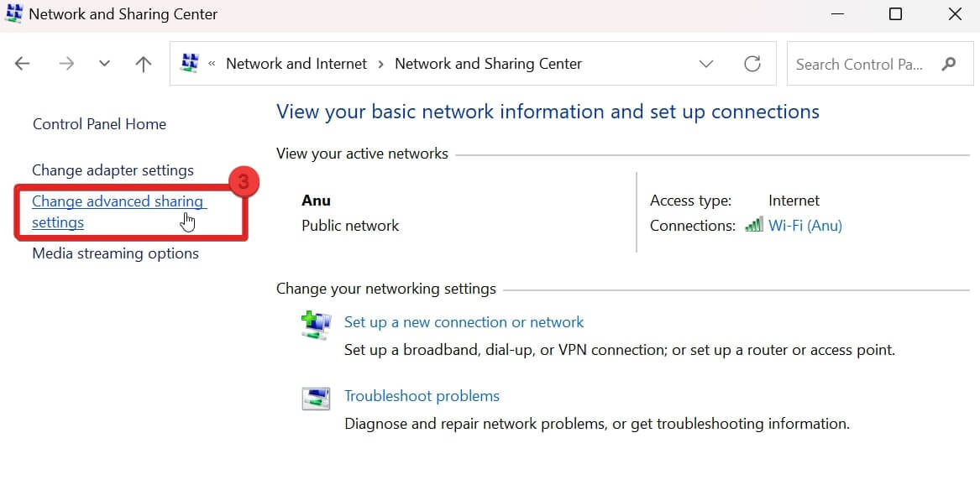The height and width of the screenshot is (485, 980).
Task: Click the Back navigation arrow
Action: pos(23,64)
